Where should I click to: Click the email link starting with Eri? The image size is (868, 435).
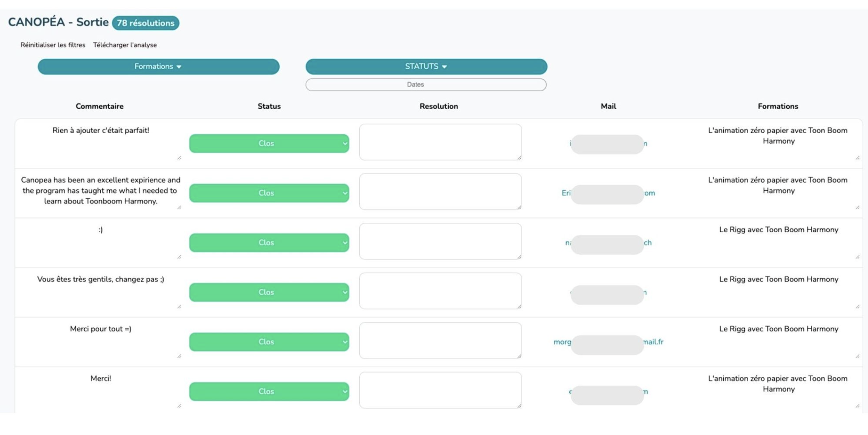point(566,193)
